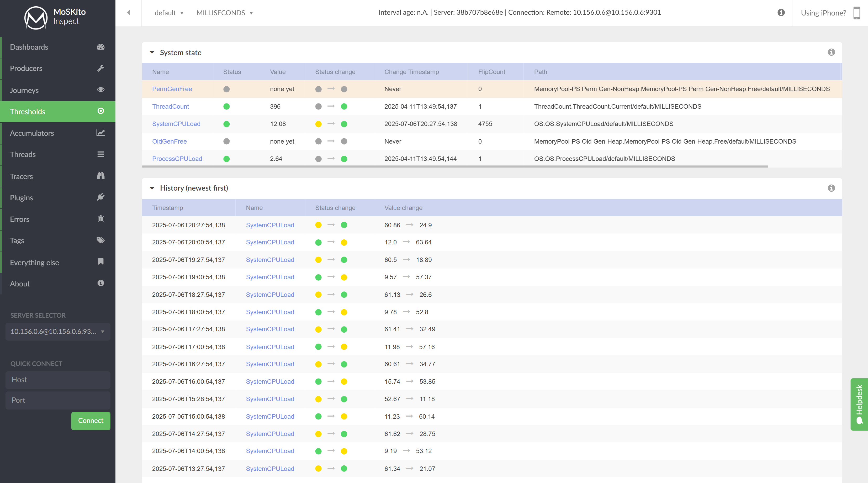868x483 pixels.
Task: Click the Connect button
Action: 90,421
